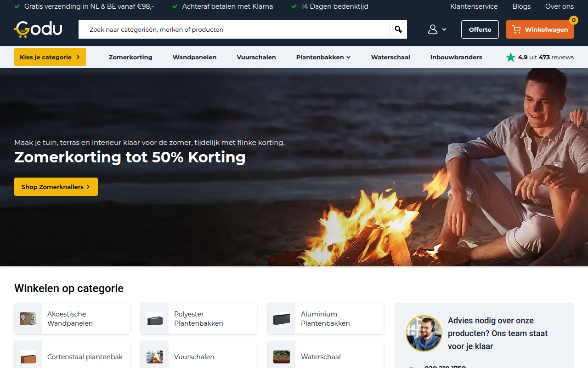Click the advisor avatar photo
Viewport: 588px width, 368px height.
(424, 333)
